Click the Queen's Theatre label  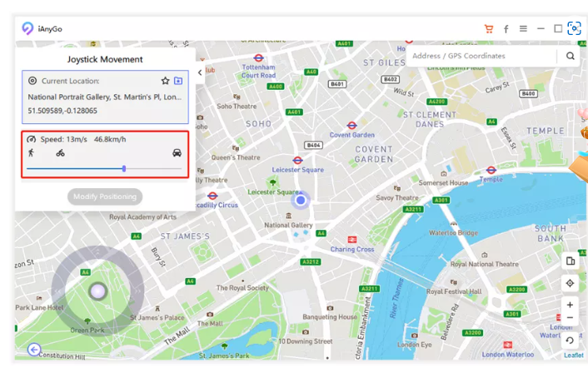pyautogui.click(x=236, y=157)
